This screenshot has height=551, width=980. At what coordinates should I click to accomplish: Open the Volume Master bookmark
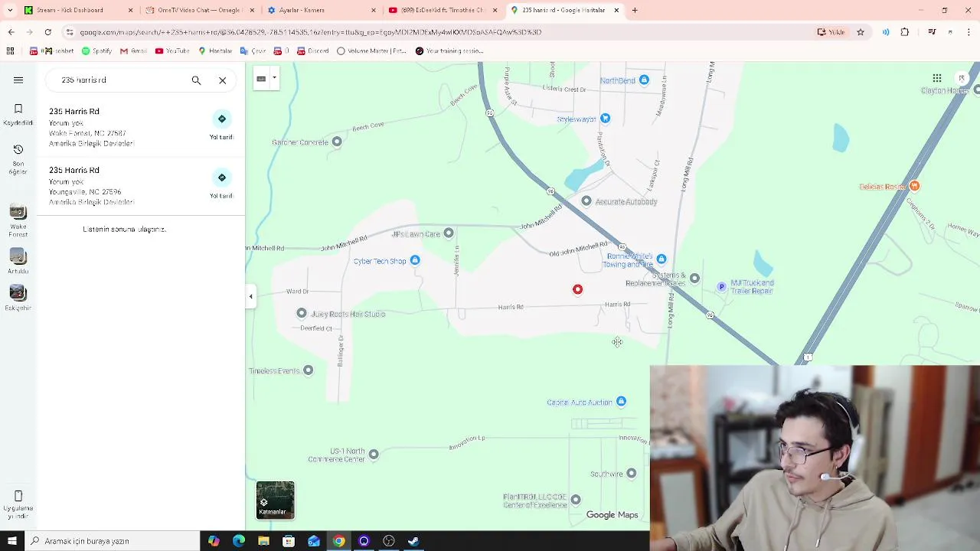(371, 51)
